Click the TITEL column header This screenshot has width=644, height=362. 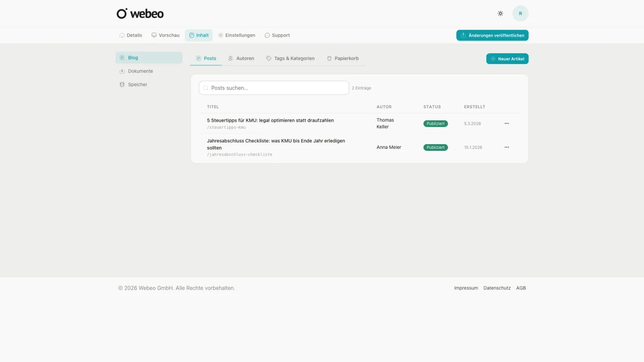pyautogui.click(x=213, y=107)
